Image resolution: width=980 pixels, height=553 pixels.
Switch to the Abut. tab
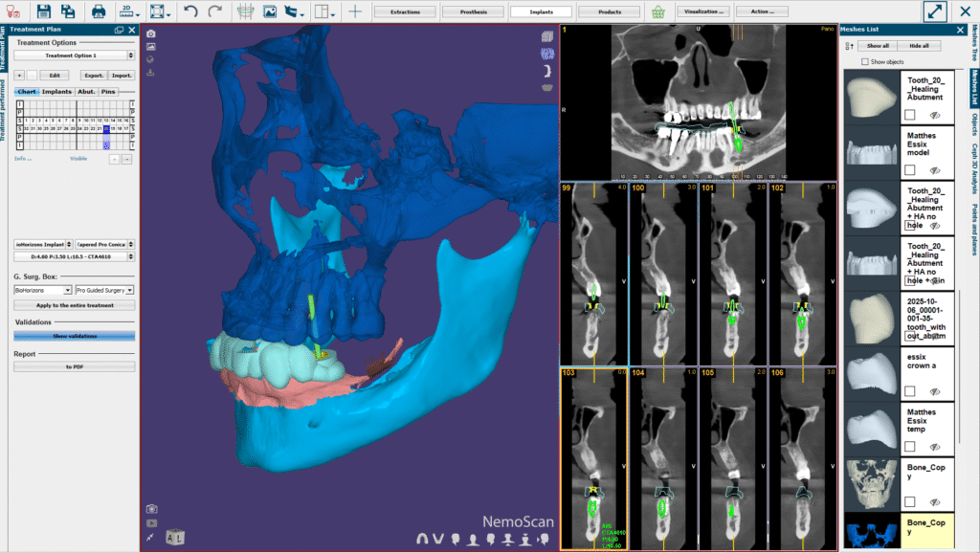85,92
